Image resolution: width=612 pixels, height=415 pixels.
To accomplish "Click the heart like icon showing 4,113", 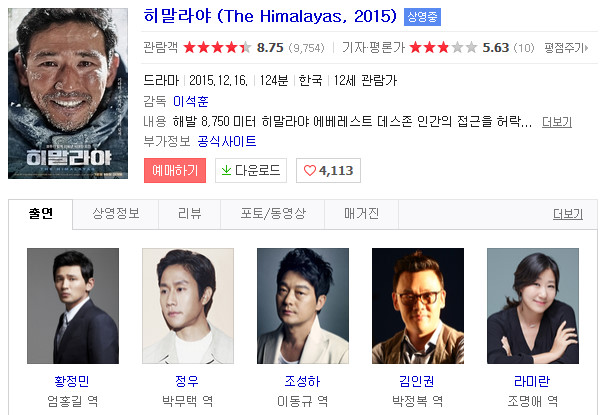I will (310, 171).
